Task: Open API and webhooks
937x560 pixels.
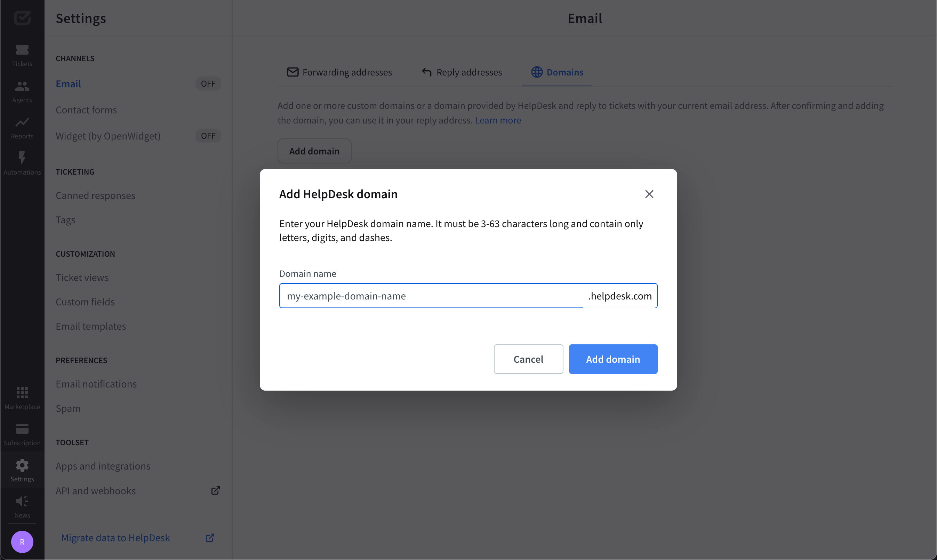Action: tap(96, 490)
